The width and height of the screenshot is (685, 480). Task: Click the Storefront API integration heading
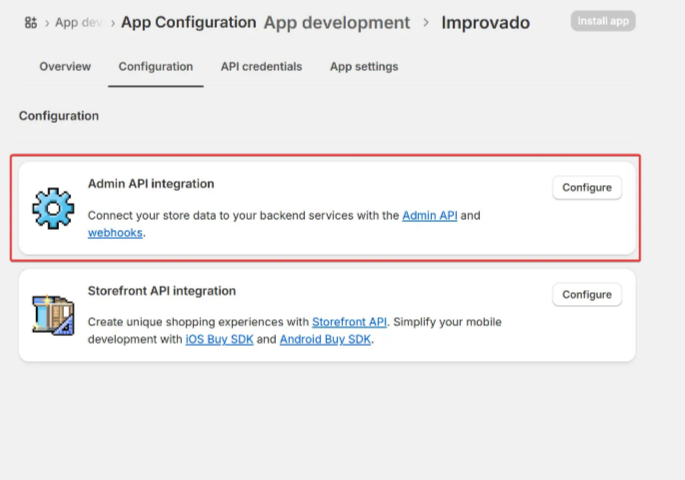[x=162, y=291]
